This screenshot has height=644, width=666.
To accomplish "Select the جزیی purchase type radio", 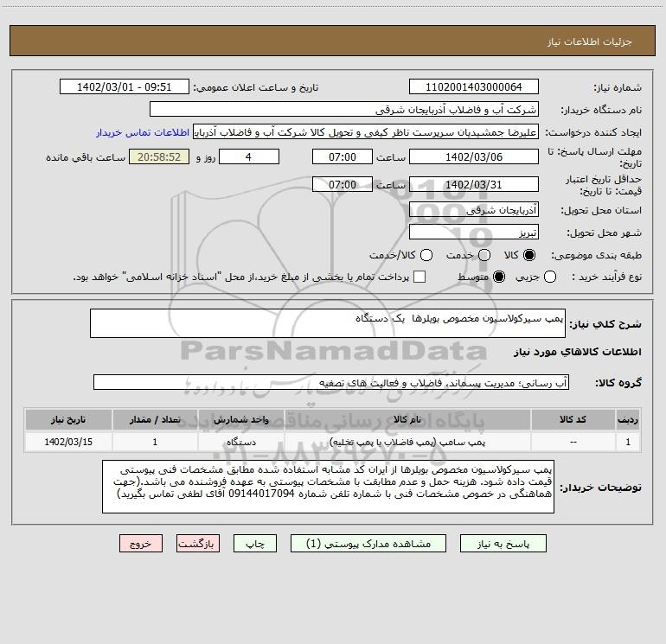I will pyautogui.click(x=550, y=277).
